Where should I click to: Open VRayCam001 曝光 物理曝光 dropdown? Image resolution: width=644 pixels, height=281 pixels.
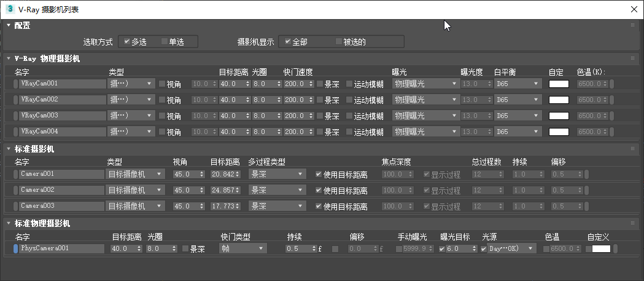click(425, 84)
